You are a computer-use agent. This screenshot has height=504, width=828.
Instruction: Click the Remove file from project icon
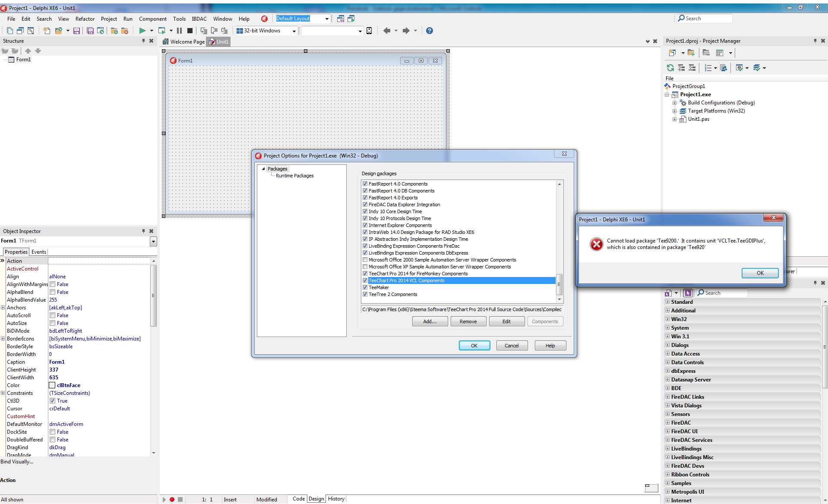pyautogui.click(x=125, y=31)
